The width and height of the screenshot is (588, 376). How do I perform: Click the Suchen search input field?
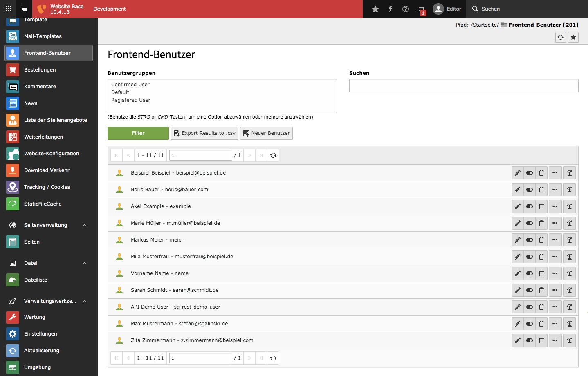click(x=464, y=85)
